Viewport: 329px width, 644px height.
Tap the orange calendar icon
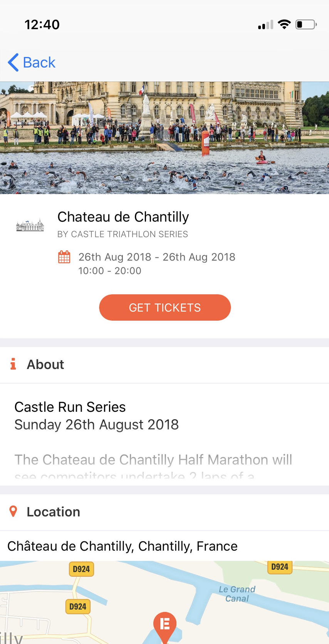click(x=64, y=257)
